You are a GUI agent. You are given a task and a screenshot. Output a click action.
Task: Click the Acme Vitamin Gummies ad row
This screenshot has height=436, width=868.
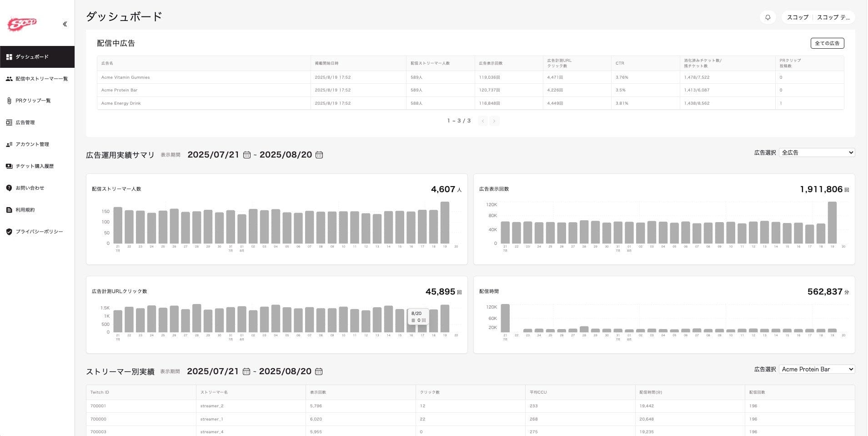pos(125,77)
